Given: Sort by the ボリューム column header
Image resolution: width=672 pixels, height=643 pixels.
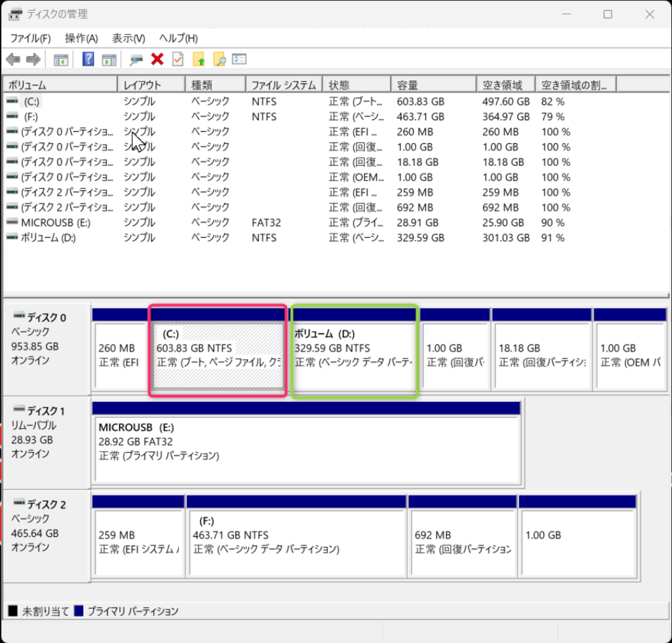Looking at the screenshot, I should [x=60, y=85].
